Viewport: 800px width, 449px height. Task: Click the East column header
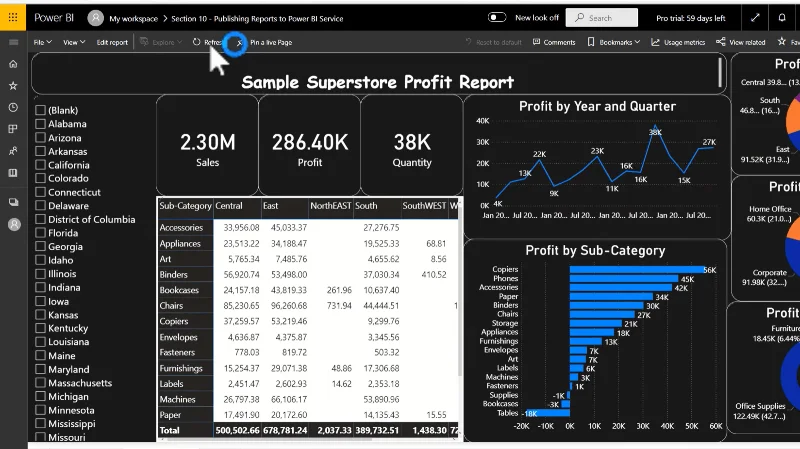[x=270, y=206]
